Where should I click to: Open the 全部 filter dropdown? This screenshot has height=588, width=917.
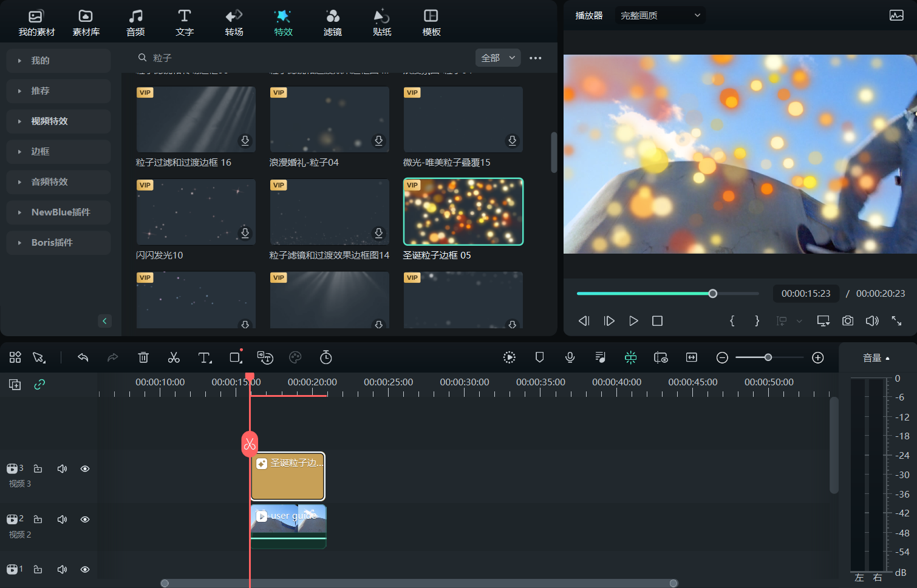click(x=498, y=58)
